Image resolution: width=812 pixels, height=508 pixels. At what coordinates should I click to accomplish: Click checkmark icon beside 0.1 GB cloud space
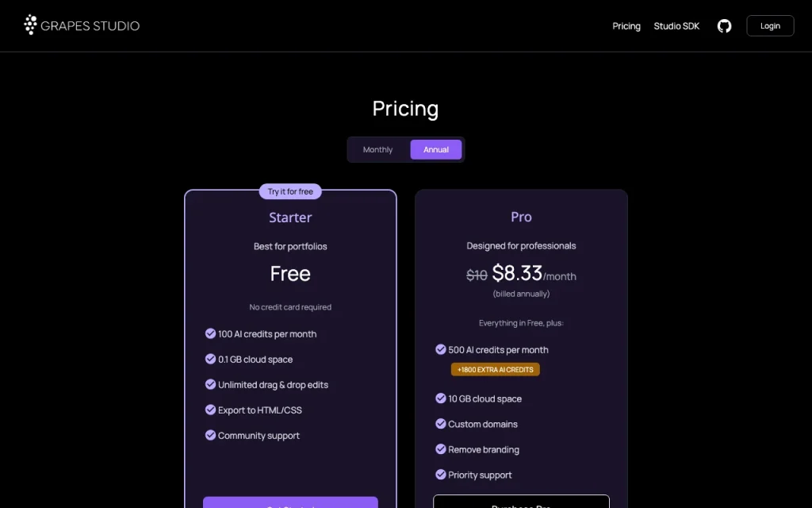tap(210, 359)
